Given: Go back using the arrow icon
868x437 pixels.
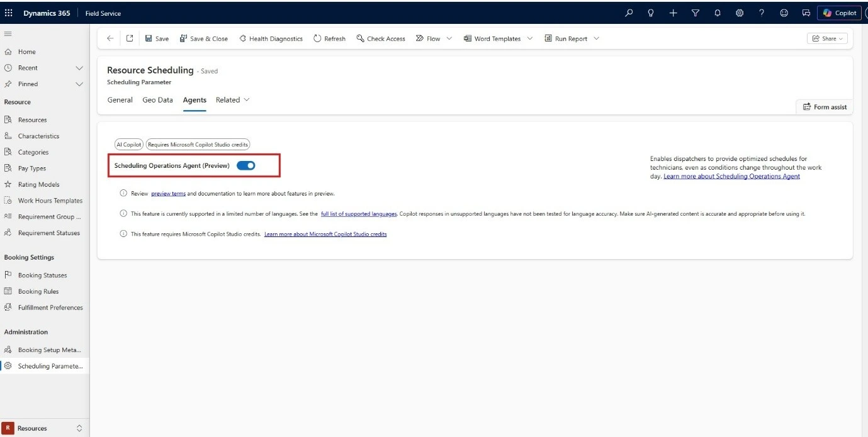Looking at the screenshot, I should click(110, 38).
